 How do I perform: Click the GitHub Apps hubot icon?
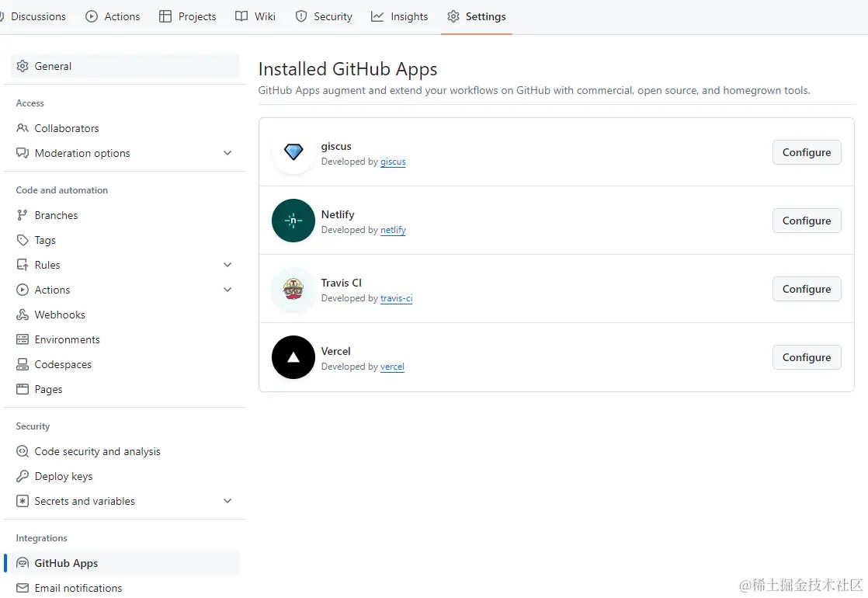point(23,563)
